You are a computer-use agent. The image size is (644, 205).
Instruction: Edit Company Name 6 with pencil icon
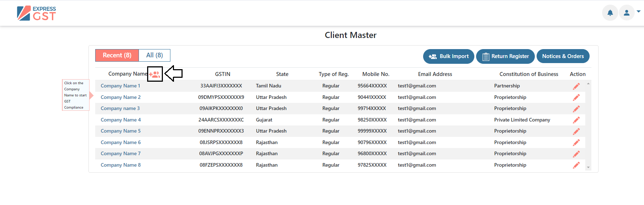click(576, 143)
